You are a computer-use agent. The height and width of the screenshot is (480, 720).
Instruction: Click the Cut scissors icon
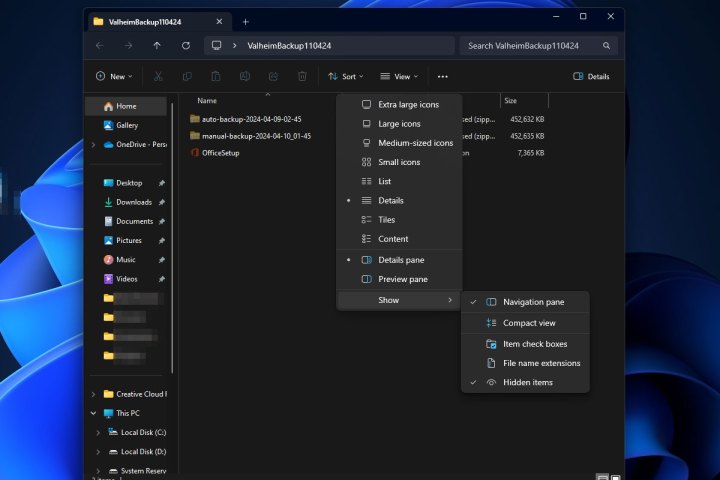[158, 76]
